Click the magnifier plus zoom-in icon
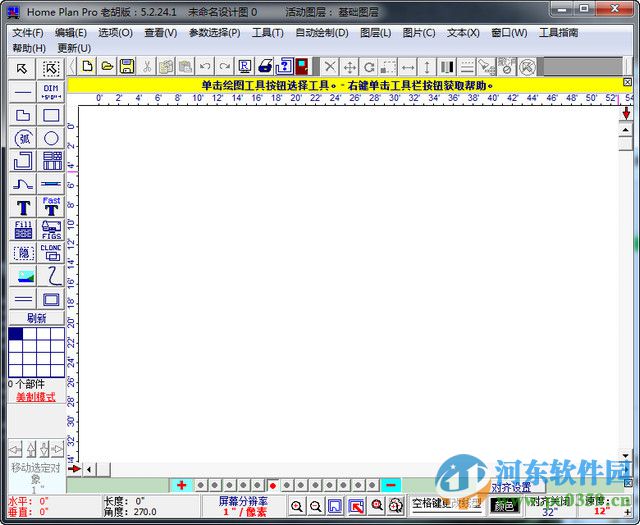Viewport: 640px width, 525px height. (x=297, y=506)
